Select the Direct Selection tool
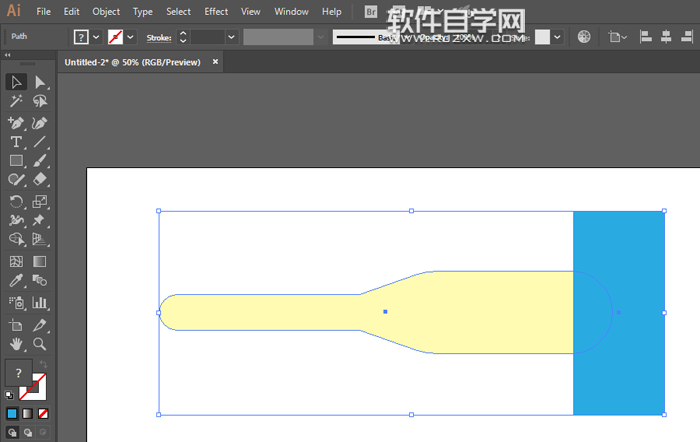Screen dimensions: 700x442 click(x=41, y=82)
